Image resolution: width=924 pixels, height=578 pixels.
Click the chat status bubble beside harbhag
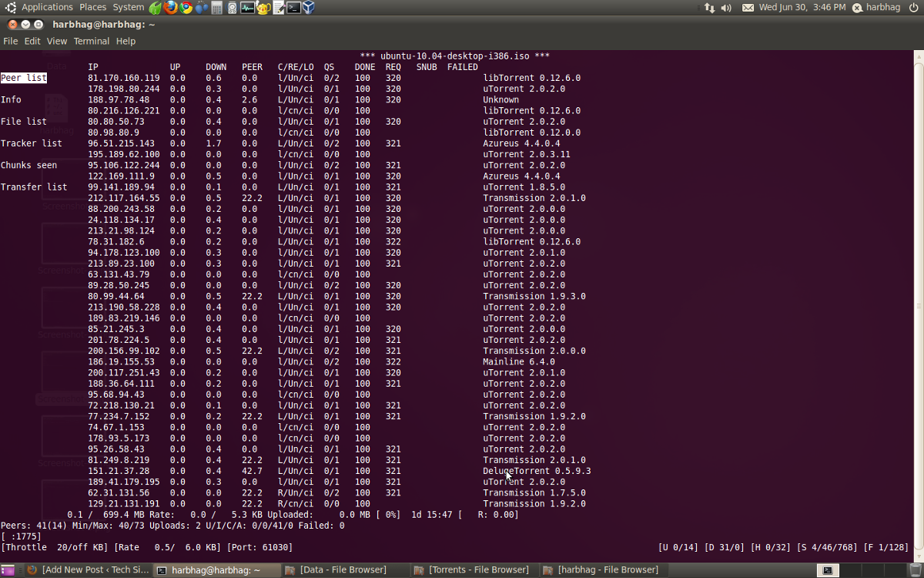pyautogui.click(x=857, y=8)
